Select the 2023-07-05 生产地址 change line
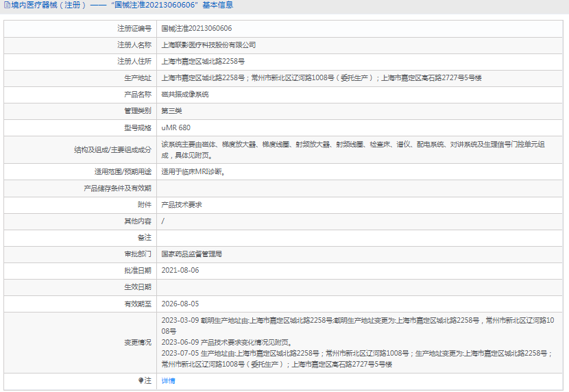 [356, 358]
